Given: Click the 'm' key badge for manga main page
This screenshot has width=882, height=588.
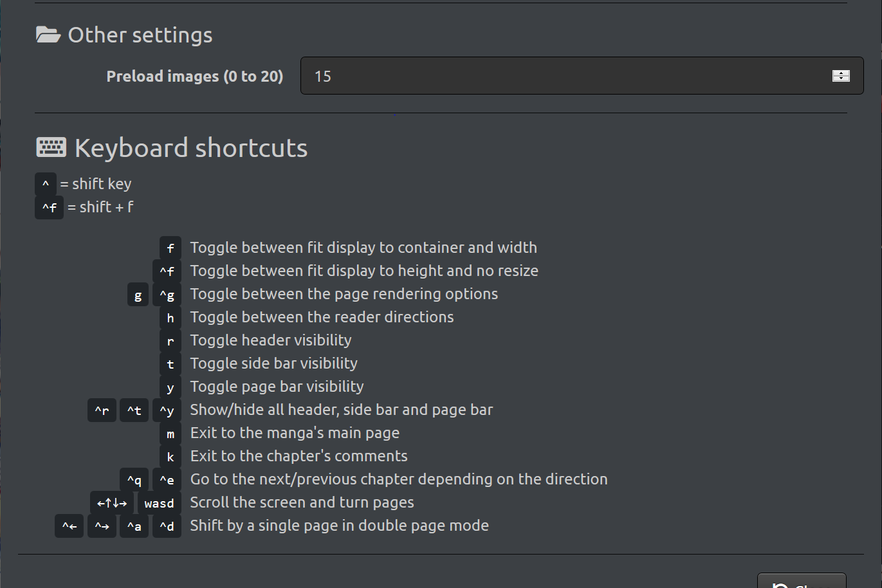Looking at the screenshot, I should click(x=170, y=434).
